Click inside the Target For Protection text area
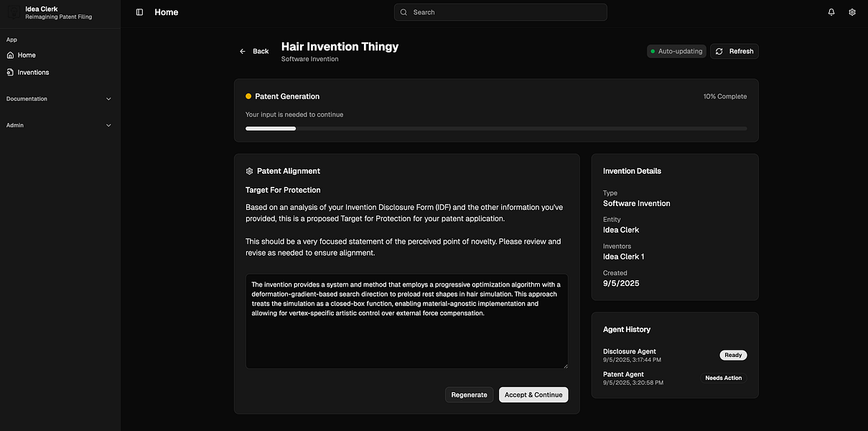 click(406, 338)
